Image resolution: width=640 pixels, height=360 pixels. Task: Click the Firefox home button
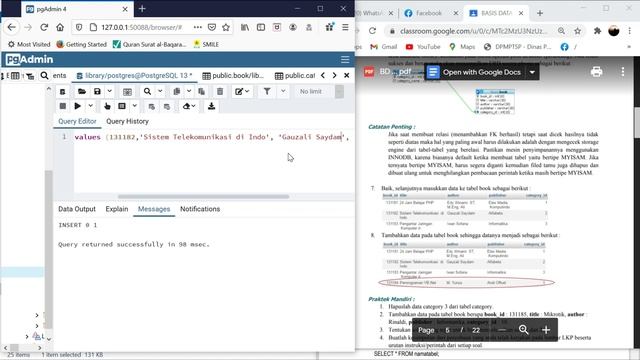pos(60,27)
